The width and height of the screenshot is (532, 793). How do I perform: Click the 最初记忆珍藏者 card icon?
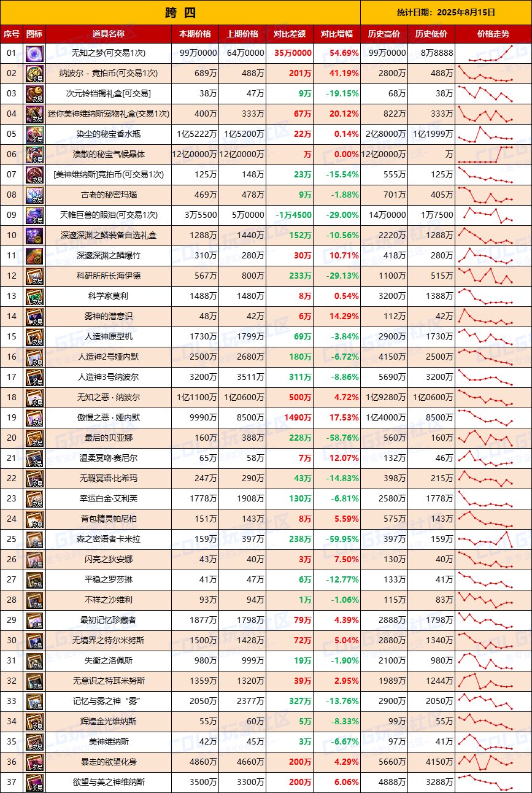[x=34, y=621]
